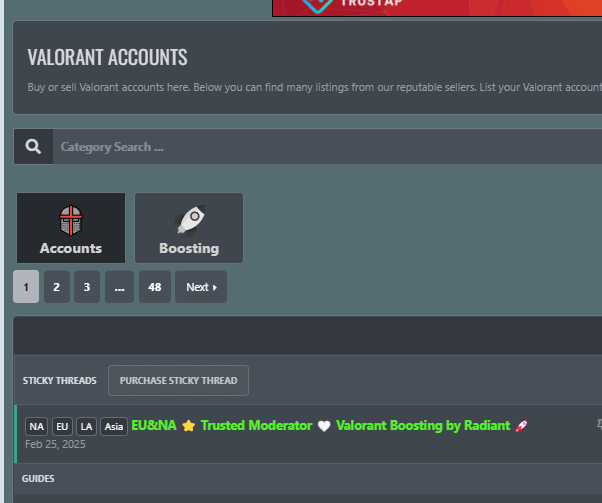The image size is (602, 503).
Task: Click the EU region tag
Action: [x=62, y=427]
